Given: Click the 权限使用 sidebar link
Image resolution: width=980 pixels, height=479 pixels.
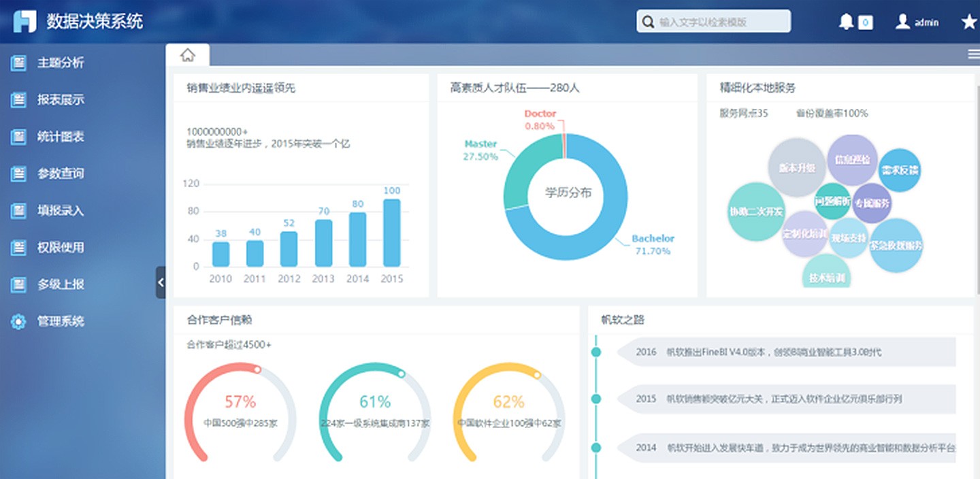Looking at the screenshot, I should click(61, 248).
